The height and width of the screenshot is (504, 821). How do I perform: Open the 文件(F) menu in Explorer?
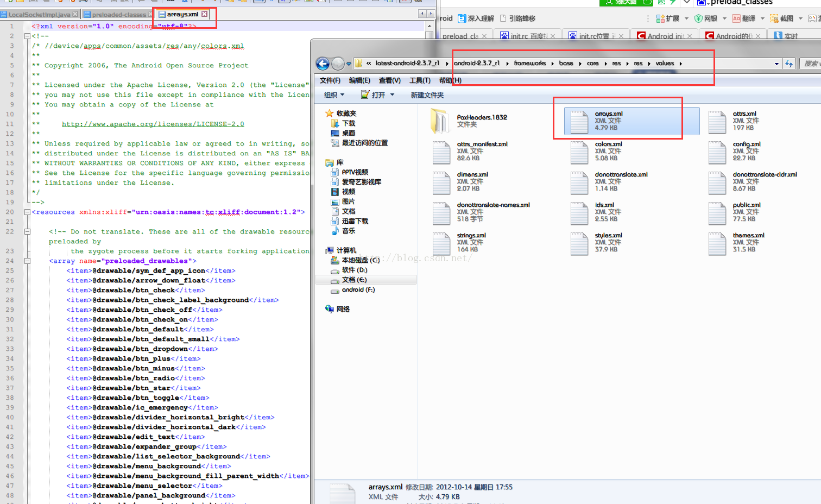click(x=330, y=80)
